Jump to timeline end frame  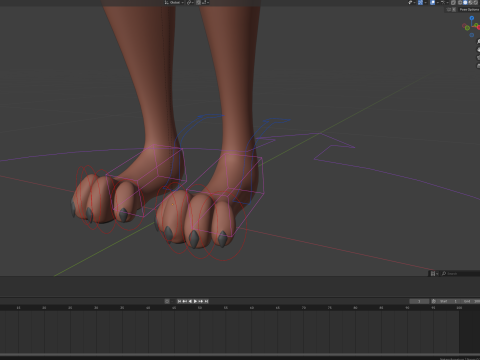click(x=206, y=301)
